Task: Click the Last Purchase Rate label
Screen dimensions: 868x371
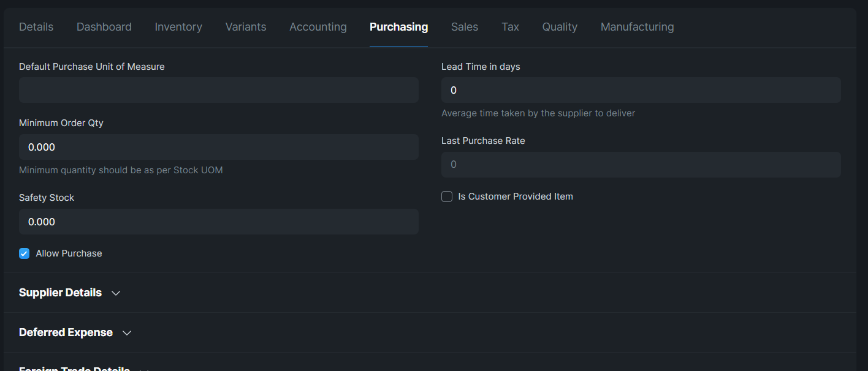Action: [483, 141]
